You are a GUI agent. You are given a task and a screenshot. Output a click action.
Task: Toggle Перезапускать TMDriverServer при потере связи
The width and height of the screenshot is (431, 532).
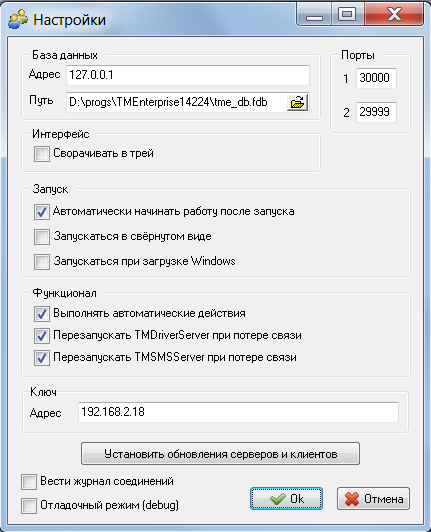click(42, 336)
